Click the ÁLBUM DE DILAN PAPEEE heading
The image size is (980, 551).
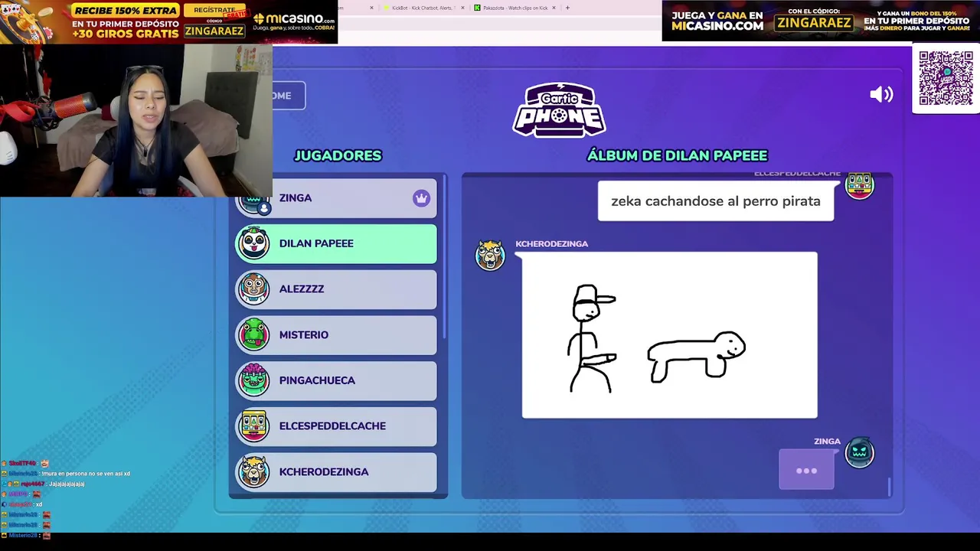pos(677,155)
